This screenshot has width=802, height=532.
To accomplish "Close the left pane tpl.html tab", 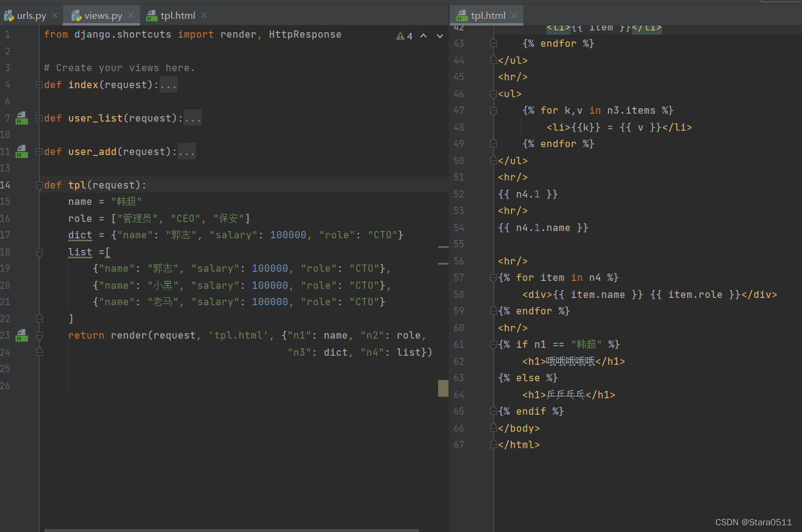I will pos(203,16).
